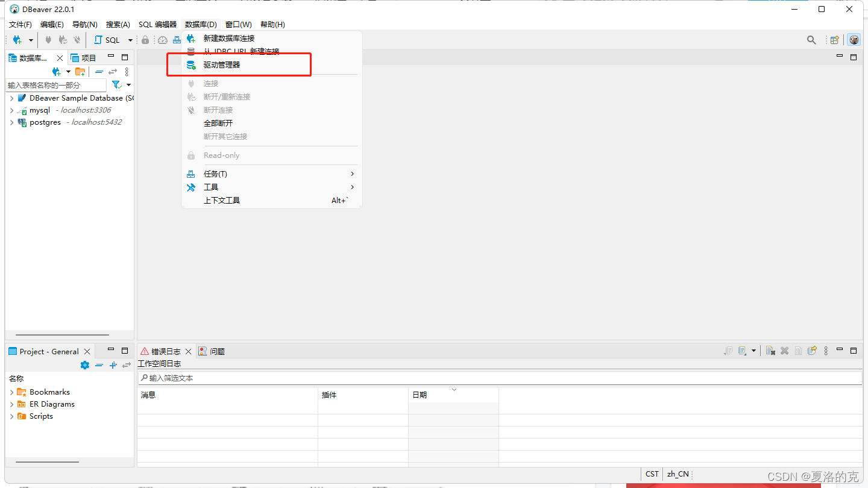The width and height of the screenshot is (868, 488).
Task: Switch to the 问题 tab
Action: click(212, 351)
